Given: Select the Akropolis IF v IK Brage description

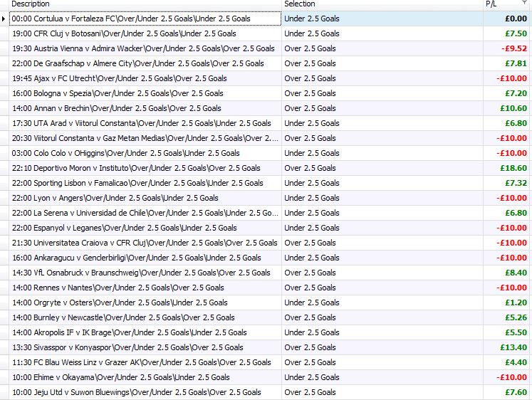Looking at the screenshot, I should 145,332.
